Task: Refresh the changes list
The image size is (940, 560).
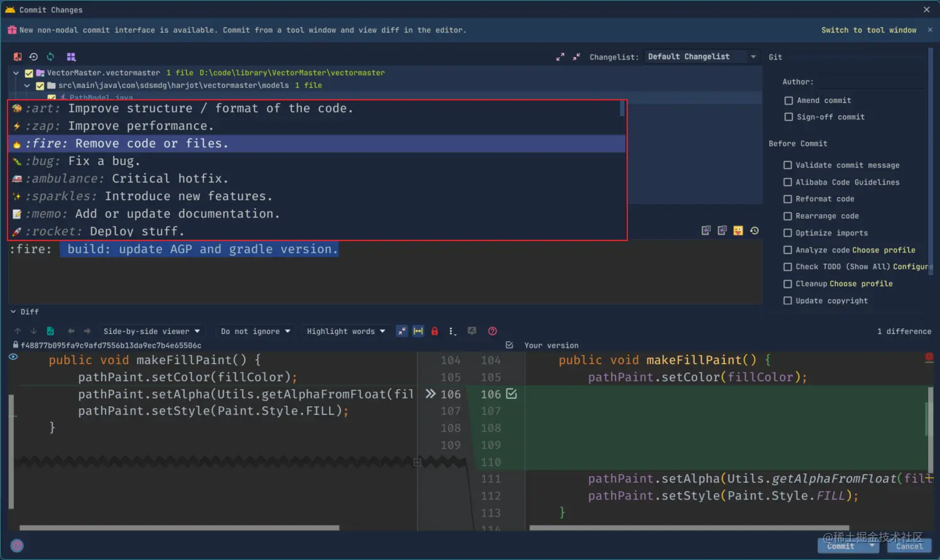Action: point(51,57)
